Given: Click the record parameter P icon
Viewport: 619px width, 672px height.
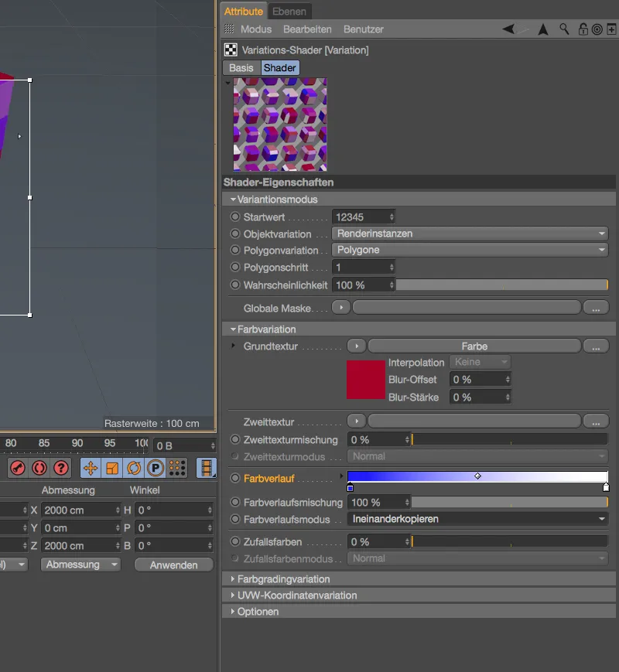Looking at the screenshot, I should [x=154, y=468].
